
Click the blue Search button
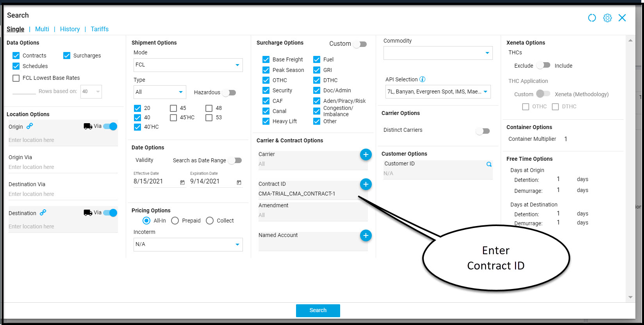click(318, 311)
